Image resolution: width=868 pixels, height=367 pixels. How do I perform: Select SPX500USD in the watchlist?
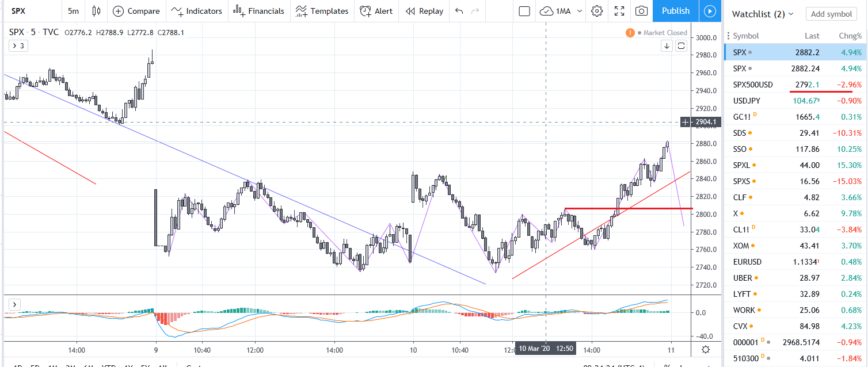(795, 85)
